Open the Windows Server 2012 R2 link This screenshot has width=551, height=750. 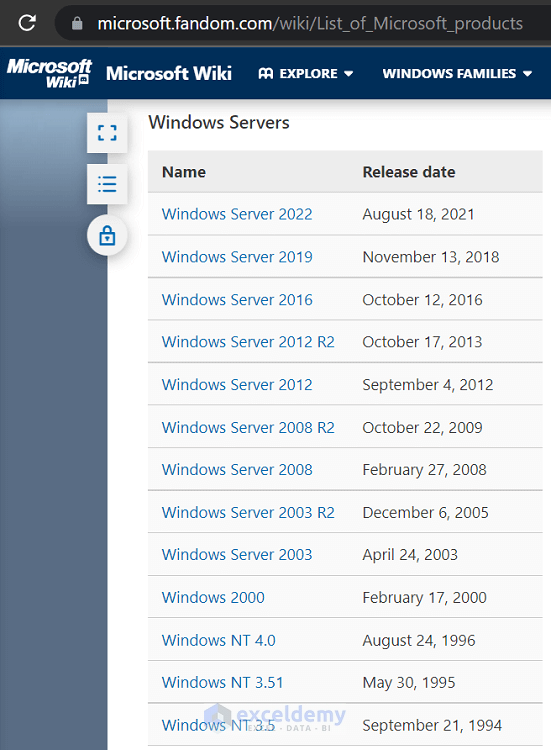[x=248, y=342]
